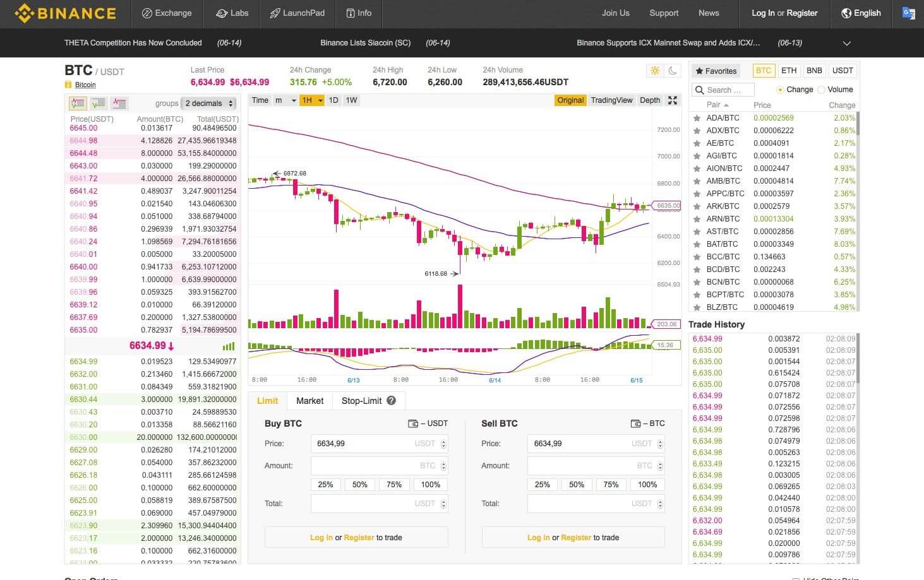This screenshot has width=924, height=580.
Task: Toggle the Favorites filter
Action: (716, 71)
